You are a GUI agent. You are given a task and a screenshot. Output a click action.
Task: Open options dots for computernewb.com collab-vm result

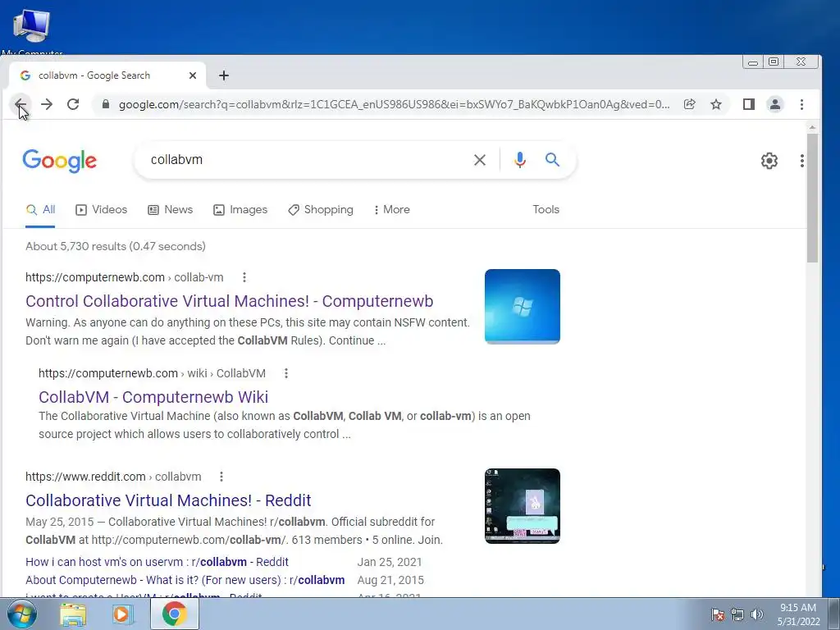click(x=244, y=277)
